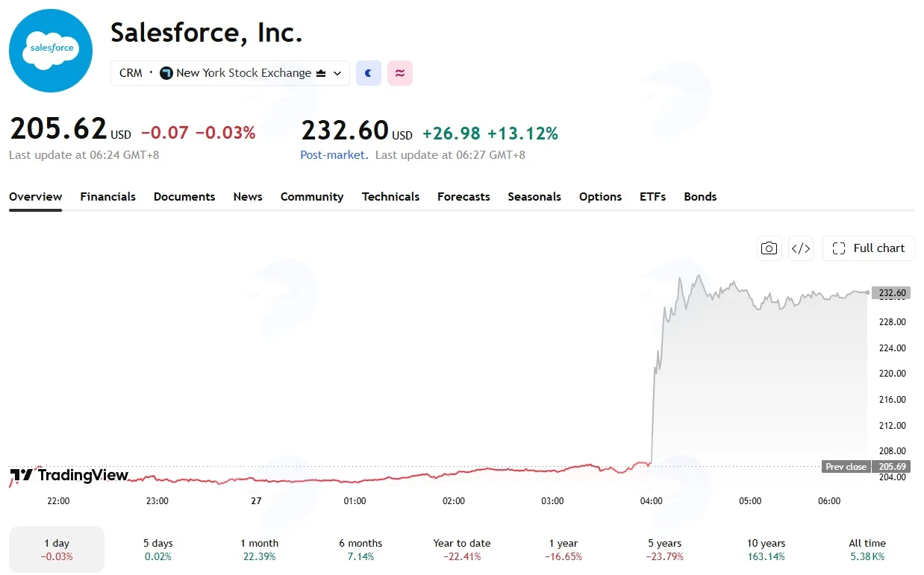The image size is (924, 575).
Task: Click the Post-market link
Action: pos(333,155)
